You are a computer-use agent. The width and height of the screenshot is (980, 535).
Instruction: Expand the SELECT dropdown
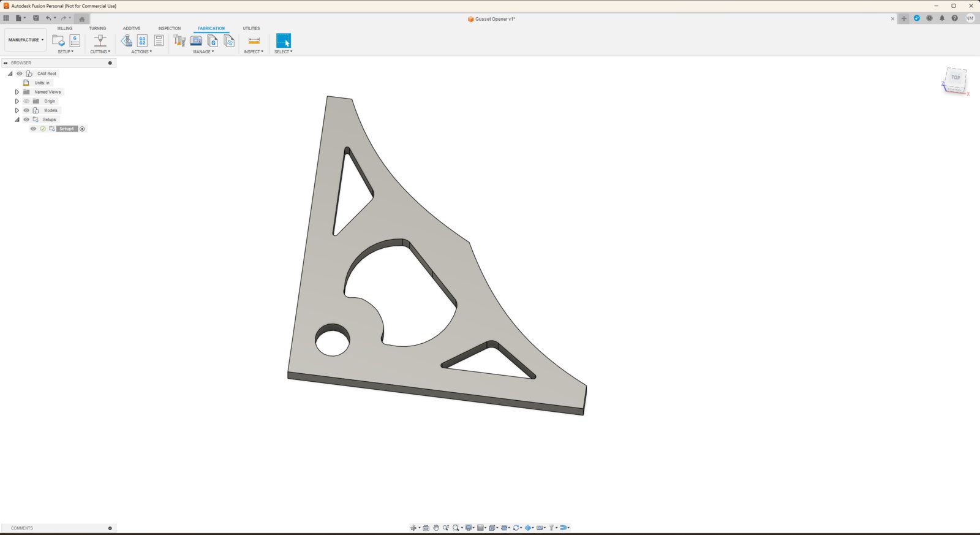click(x=284, y=51)
